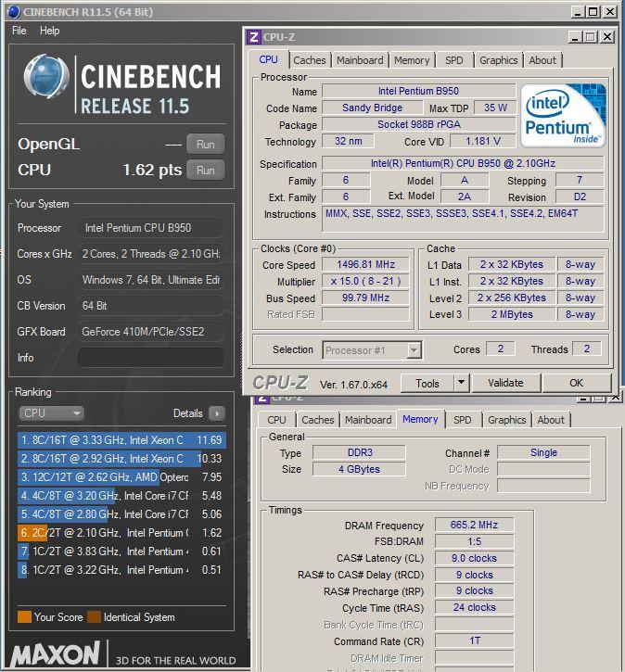625x672 pixels.
Task: Click the Channel # value Single
Action: click(x=543, y=453)
